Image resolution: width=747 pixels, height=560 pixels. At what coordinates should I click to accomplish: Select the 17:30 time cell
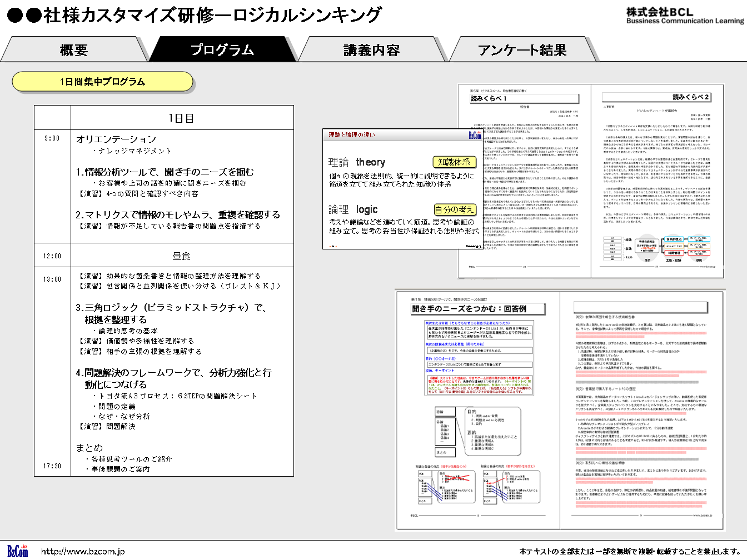click(x=52, y=466)
